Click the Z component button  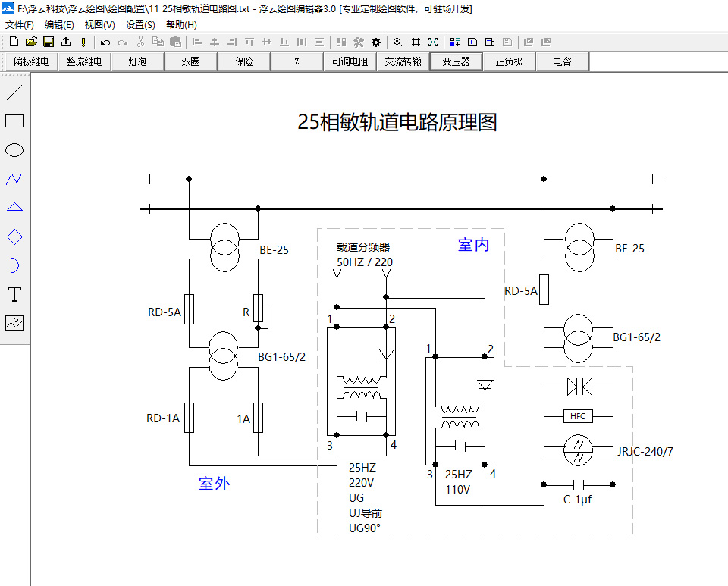pyautogui.click(x=297, y=61)
